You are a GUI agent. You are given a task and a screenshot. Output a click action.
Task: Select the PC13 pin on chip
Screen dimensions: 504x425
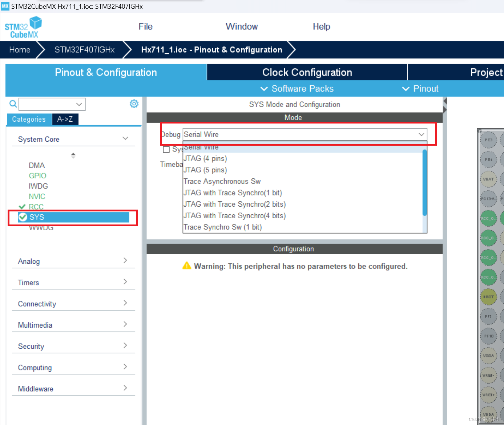point(488,199)
